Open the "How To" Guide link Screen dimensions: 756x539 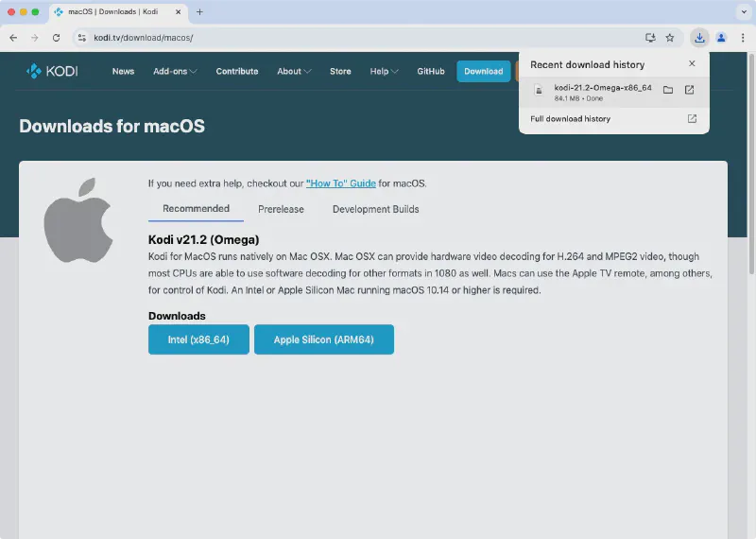pos(340,183)
